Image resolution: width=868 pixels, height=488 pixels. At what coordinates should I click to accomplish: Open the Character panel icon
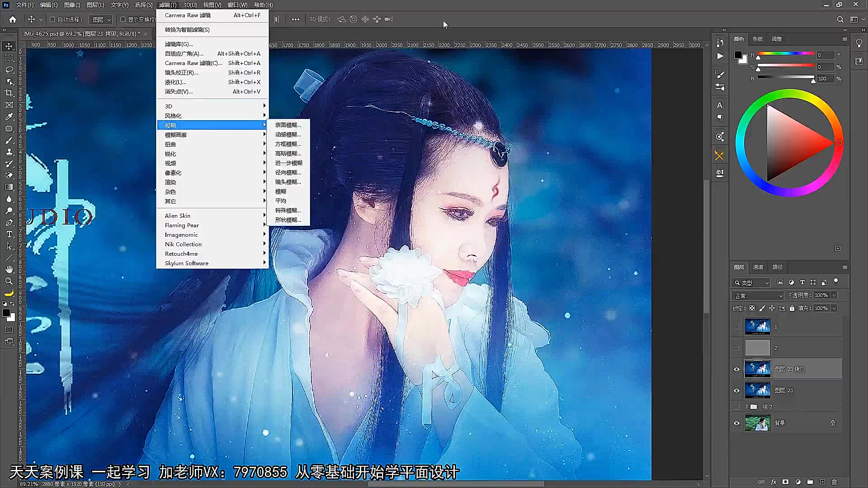tap(720, 105)
